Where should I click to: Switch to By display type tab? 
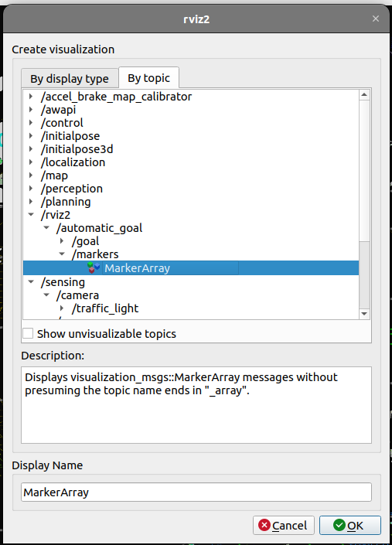(x=70, y=79)
